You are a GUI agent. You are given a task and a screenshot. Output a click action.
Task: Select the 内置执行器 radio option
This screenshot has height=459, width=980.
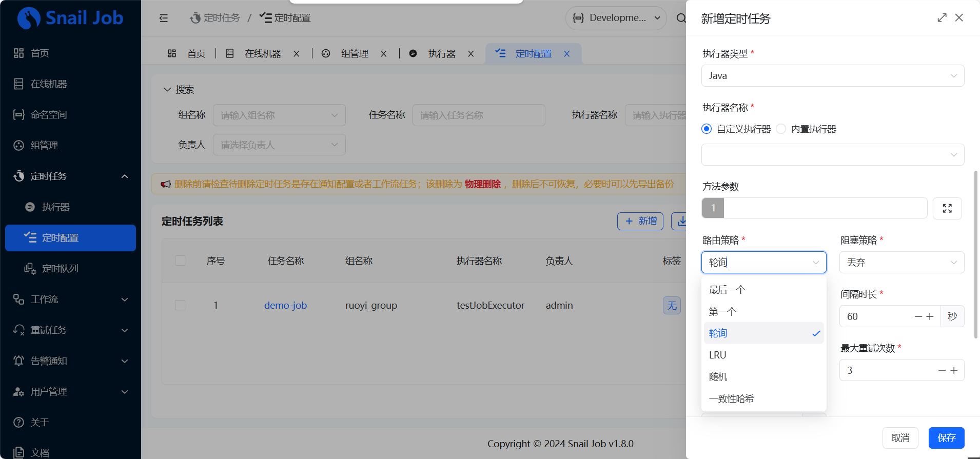[781, 129]
